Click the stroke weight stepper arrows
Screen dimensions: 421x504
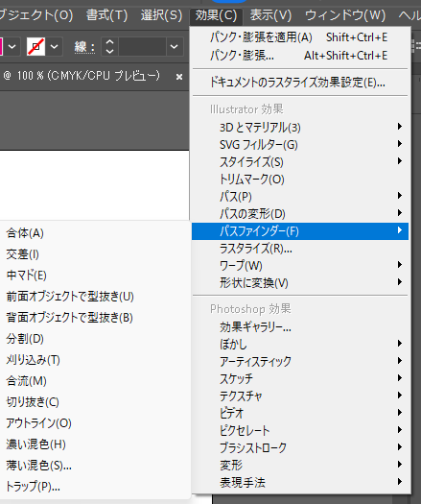click(x=110, y=47)
